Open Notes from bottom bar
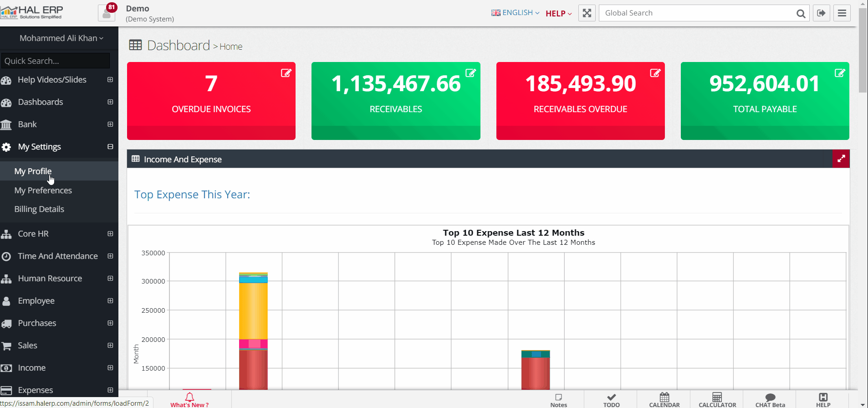Screen dimensions: 868x408 (558, 400)
